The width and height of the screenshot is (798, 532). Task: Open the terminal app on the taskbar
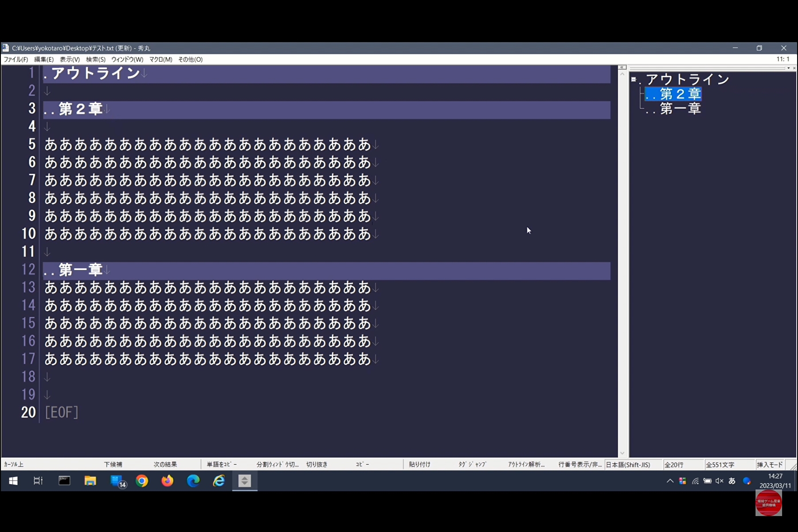pos(64,481)
